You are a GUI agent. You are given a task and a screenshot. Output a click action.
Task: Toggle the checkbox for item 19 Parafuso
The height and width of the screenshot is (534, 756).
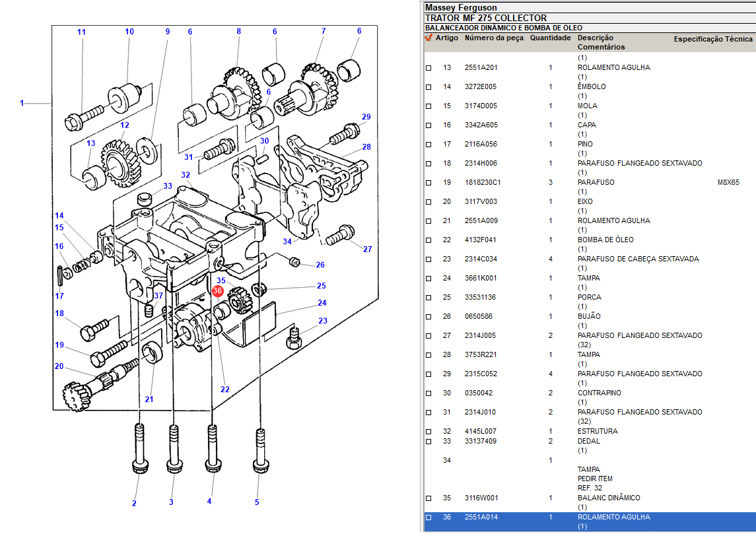click(x=429, y=183)
